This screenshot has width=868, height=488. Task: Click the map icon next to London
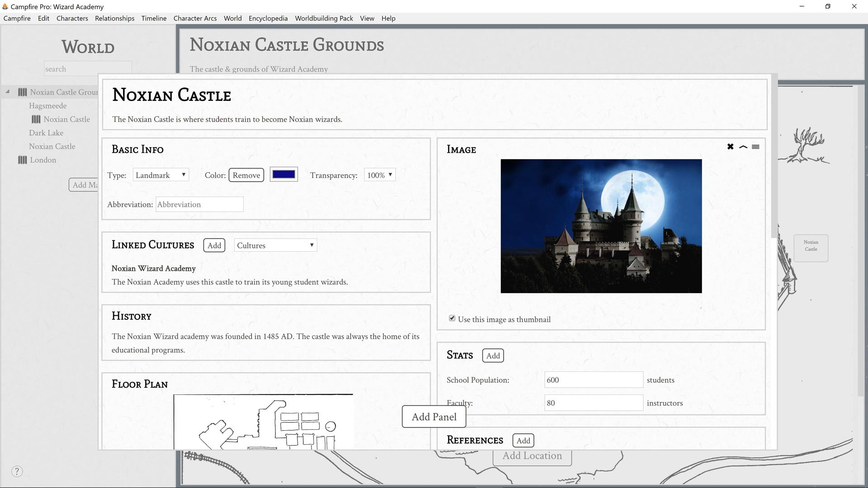22,160
